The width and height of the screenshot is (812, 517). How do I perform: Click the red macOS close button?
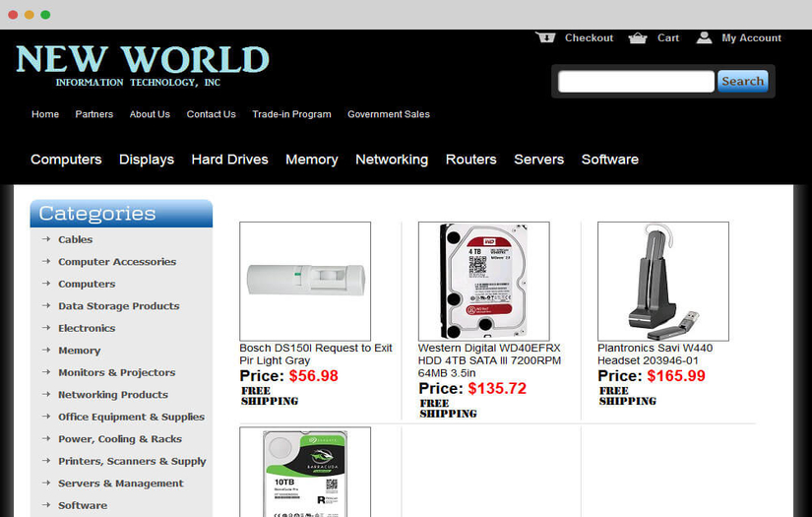coord(13,15)
